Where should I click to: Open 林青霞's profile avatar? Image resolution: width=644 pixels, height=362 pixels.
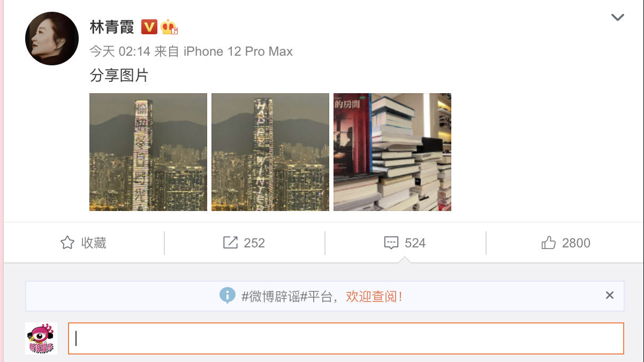[x=52, y=39]
